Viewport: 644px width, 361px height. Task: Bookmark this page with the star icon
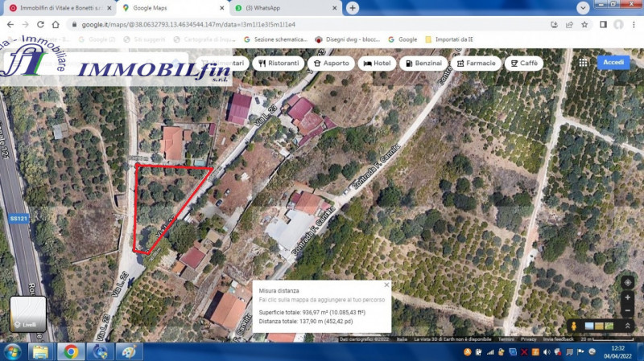(x=585, y=24)
